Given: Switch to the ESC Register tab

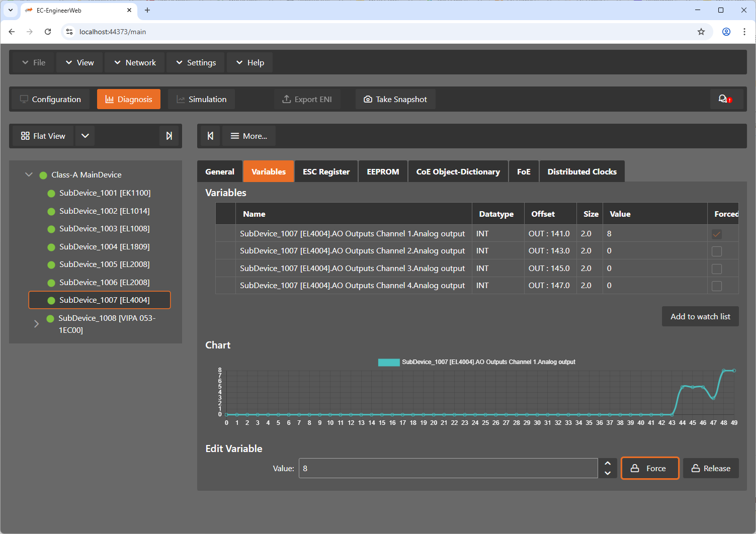Looking at the screenshot, I should coord(326,171).
